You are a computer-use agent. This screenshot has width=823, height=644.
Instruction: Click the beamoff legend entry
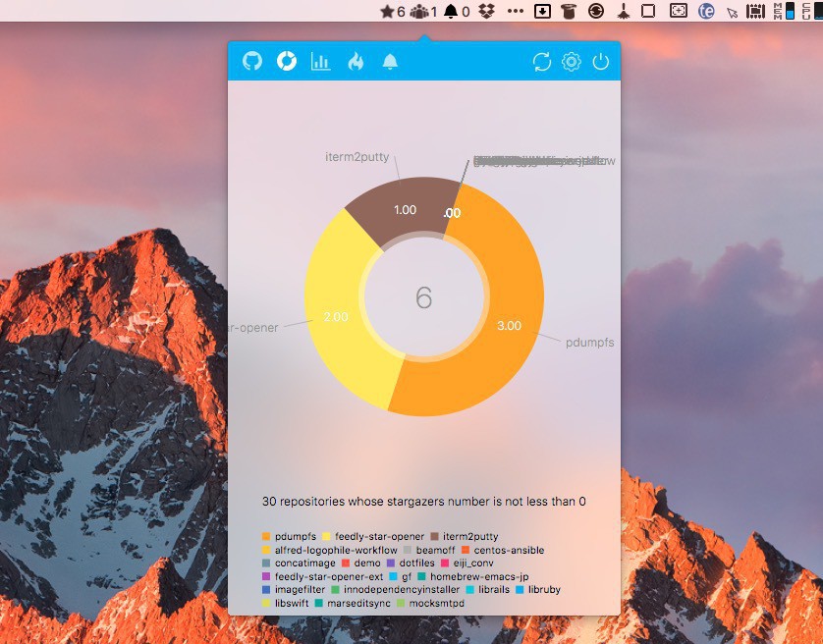pos(429,550)
